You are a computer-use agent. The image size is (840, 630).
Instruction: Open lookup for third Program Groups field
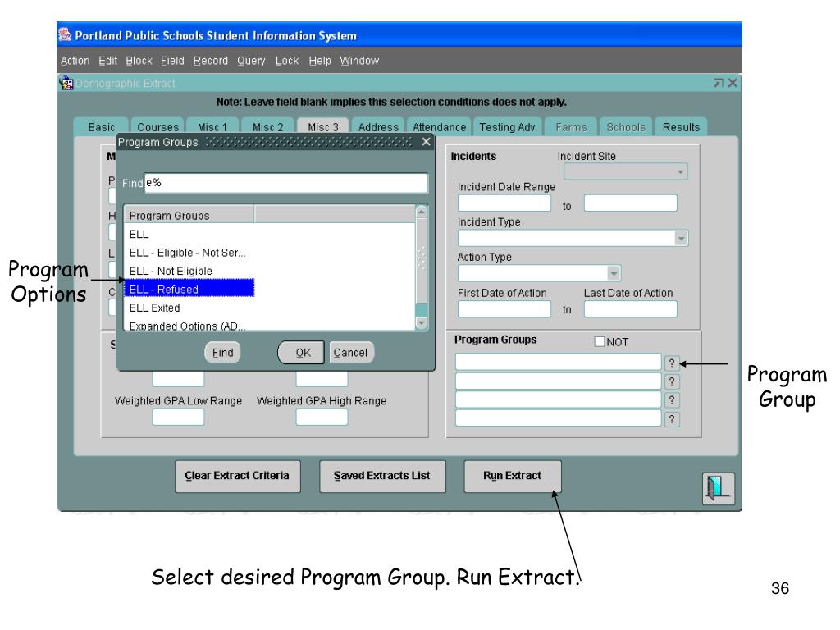(672, 400)
